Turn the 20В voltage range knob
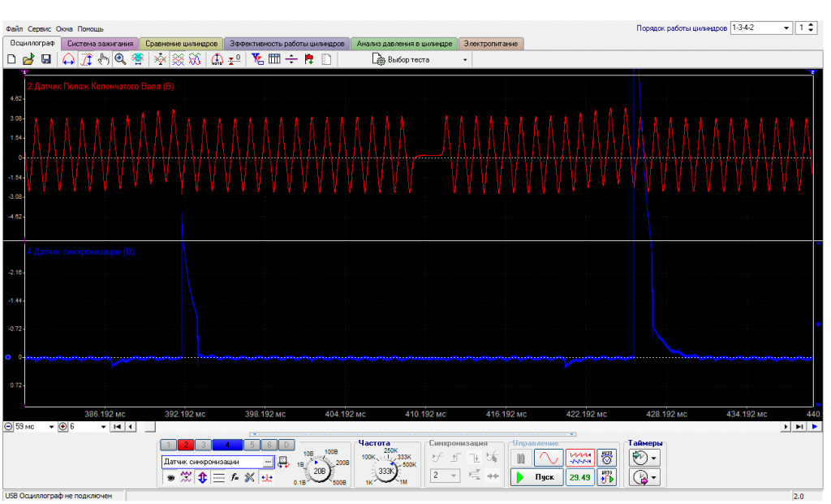Screen dimensions: 831x504 click(320, 471)
